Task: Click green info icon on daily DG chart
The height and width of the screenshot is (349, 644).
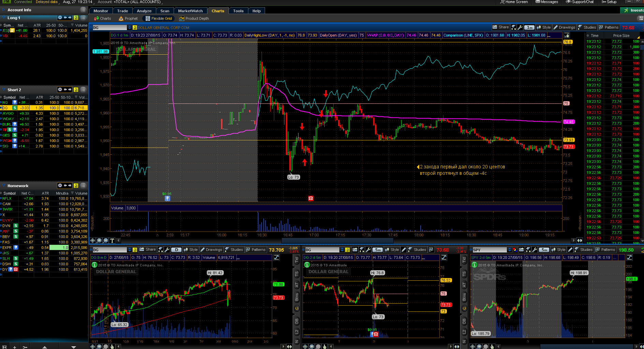Action: point(94,265)
